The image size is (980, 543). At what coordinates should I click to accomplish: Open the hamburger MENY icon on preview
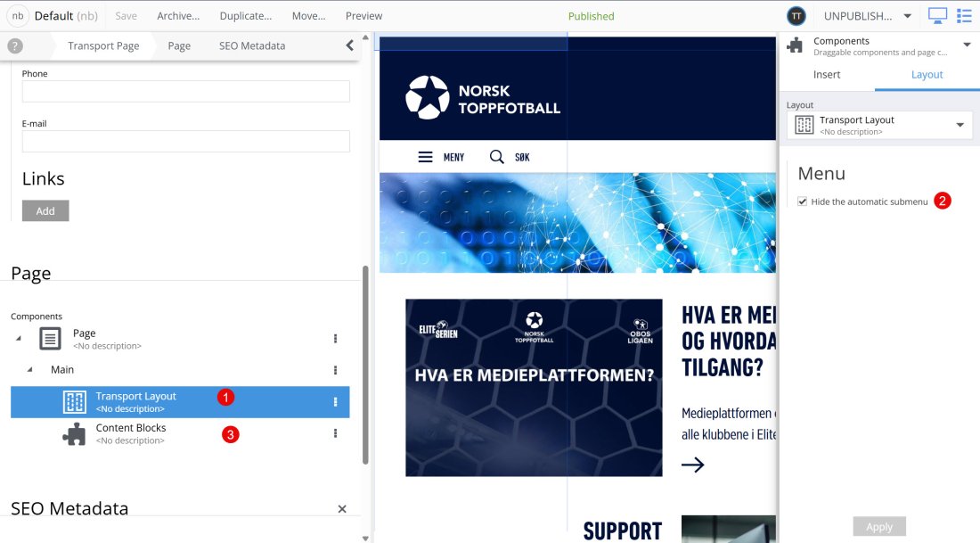click(x=426, y=157)
